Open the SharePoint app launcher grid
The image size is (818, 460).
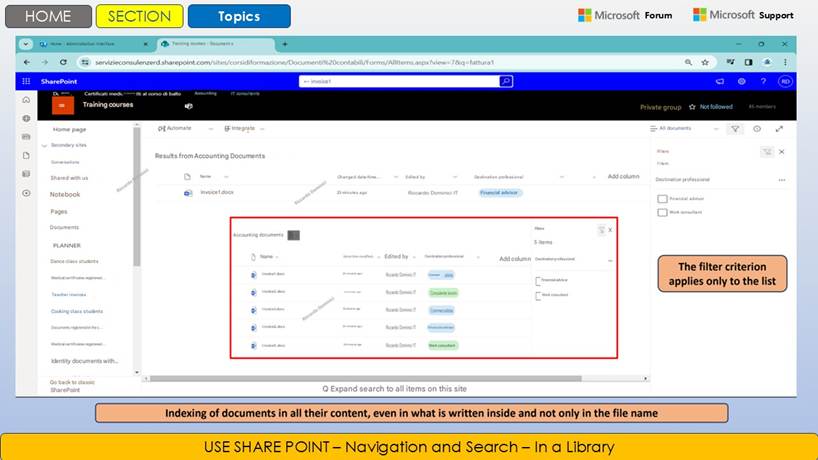[26, 81]
